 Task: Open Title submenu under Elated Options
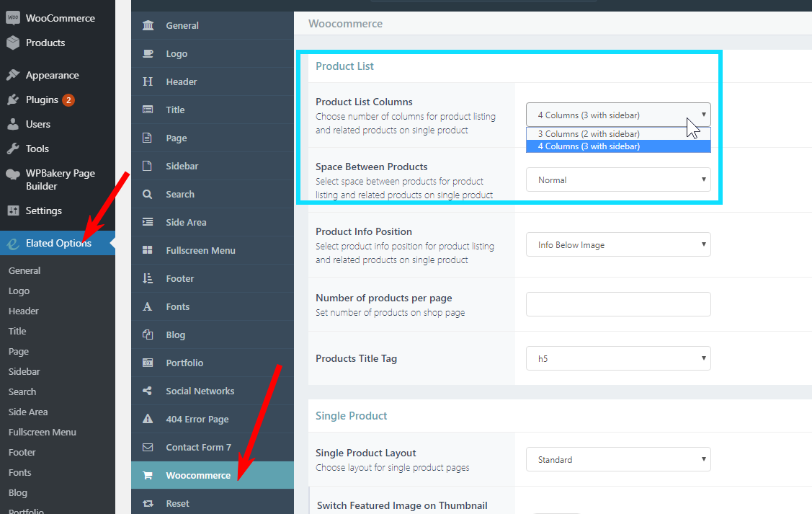coord(17,331)
